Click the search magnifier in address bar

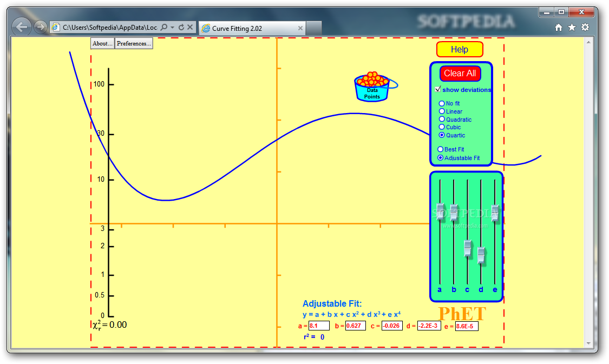[x=164, y=27]
